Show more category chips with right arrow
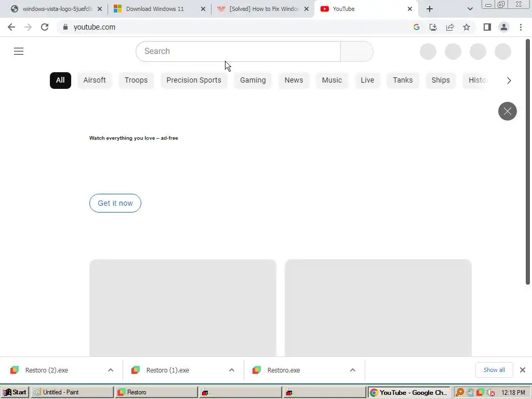The image size is (532, 399). [509, 81]
